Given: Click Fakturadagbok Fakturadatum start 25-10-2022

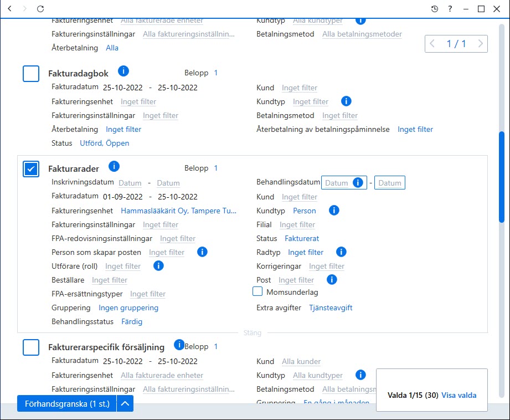Looking at the screenshot, I should click(123, 88).
